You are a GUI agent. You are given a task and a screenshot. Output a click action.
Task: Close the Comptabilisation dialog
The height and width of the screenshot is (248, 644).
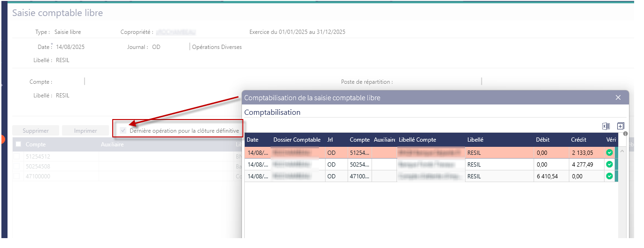click(618, 98)
